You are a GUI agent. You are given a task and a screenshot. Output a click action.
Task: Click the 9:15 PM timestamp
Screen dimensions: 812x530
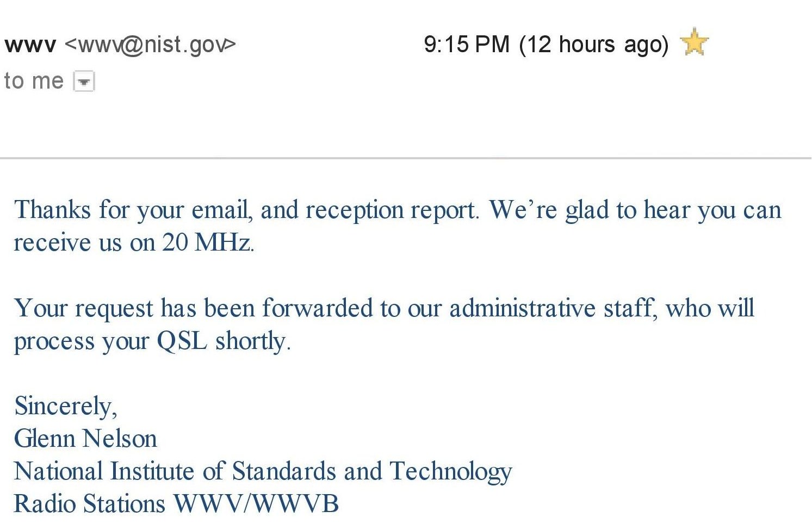466,45
